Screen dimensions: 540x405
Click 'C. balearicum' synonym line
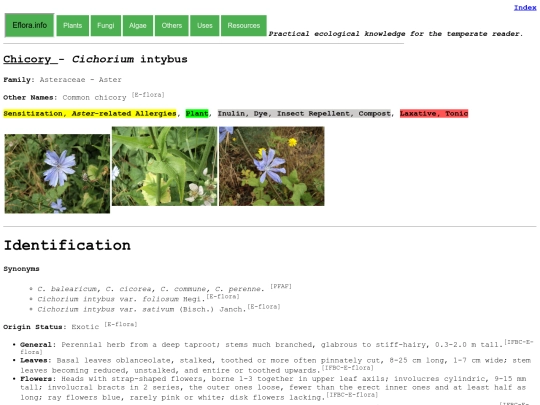pos(151,289)
